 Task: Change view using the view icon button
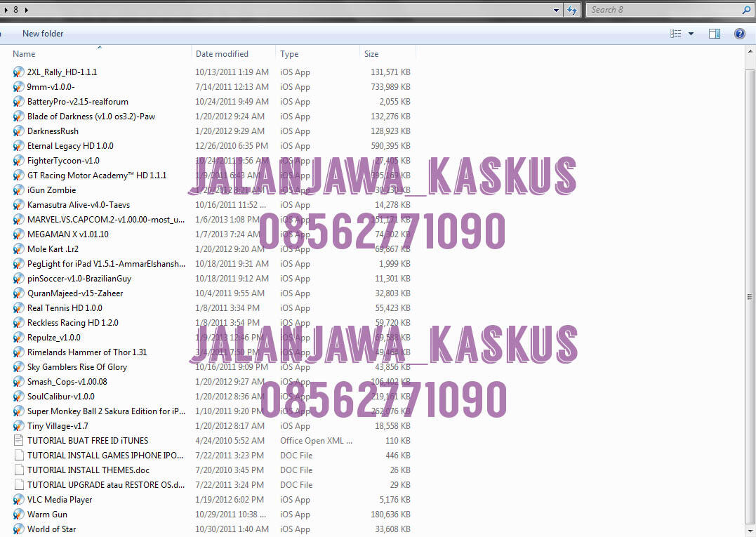[x=676, y=33]
